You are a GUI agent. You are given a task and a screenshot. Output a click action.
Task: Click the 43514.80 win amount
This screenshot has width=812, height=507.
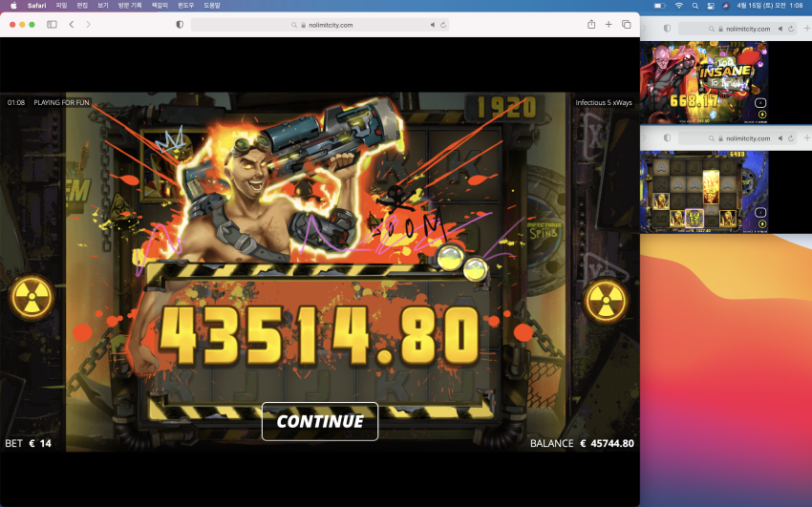(320, 336)
